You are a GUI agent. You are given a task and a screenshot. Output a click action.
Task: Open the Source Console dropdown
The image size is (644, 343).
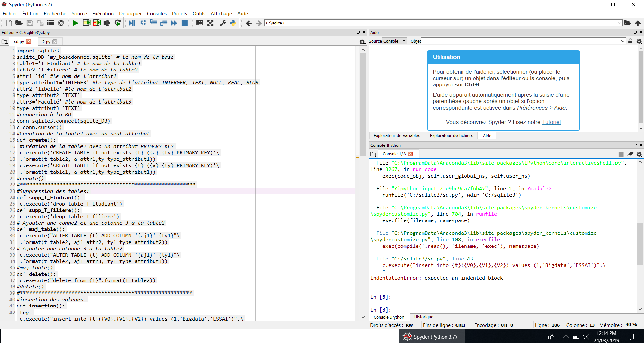coord(394,41)
